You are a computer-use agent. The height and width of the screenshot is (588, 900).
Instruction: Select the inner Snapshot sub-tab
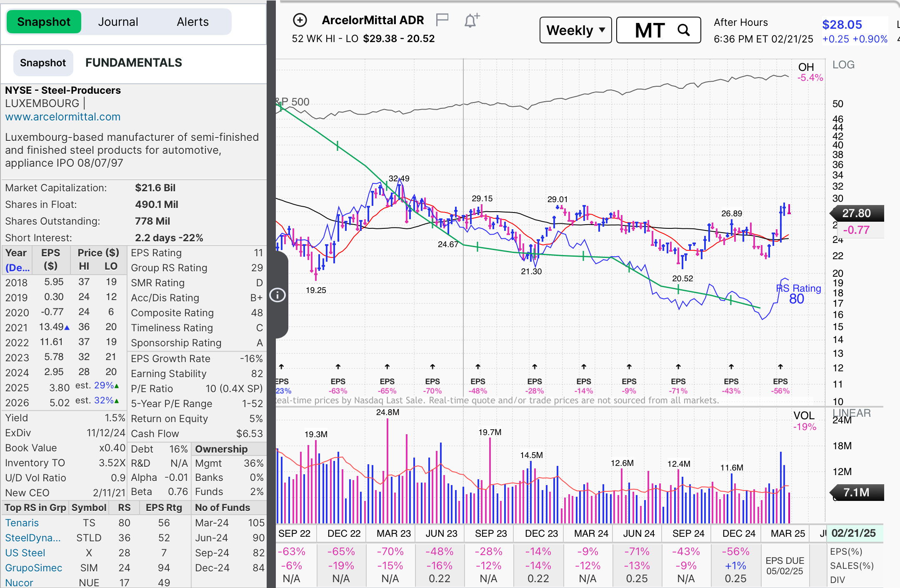(43, 63)
